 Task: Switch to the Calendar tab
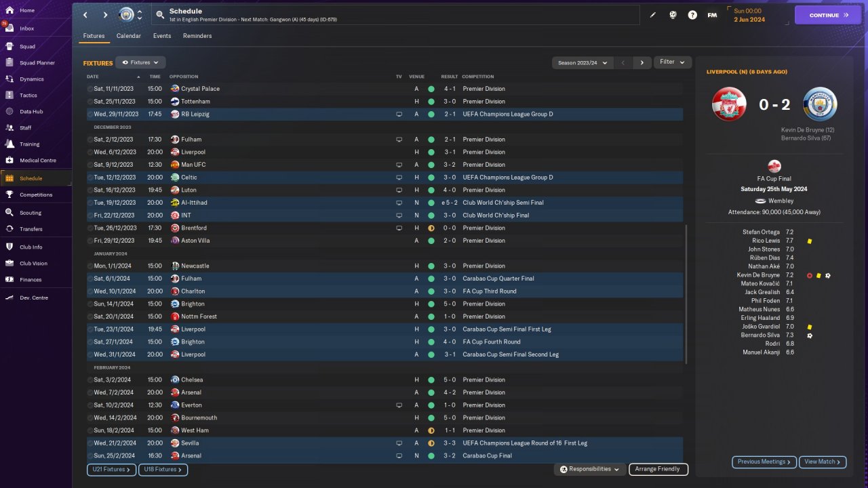tap(129, 36)
